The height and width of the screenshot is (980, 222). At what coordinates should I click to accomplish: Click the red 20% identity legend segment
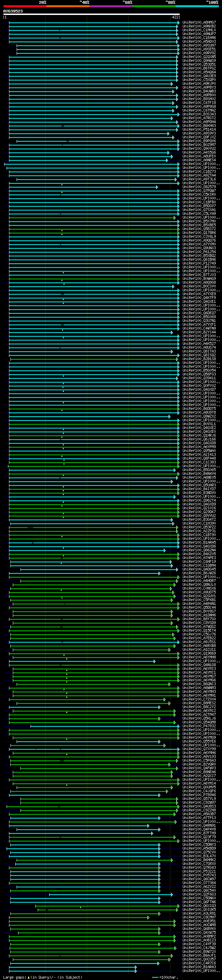pos(25,6)
